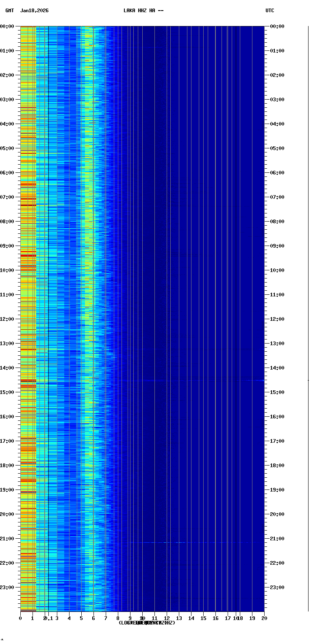This screenshot has height=644, width=326.
Task: Click the 0 Hz frequency axis label
Action: [20, 618]
